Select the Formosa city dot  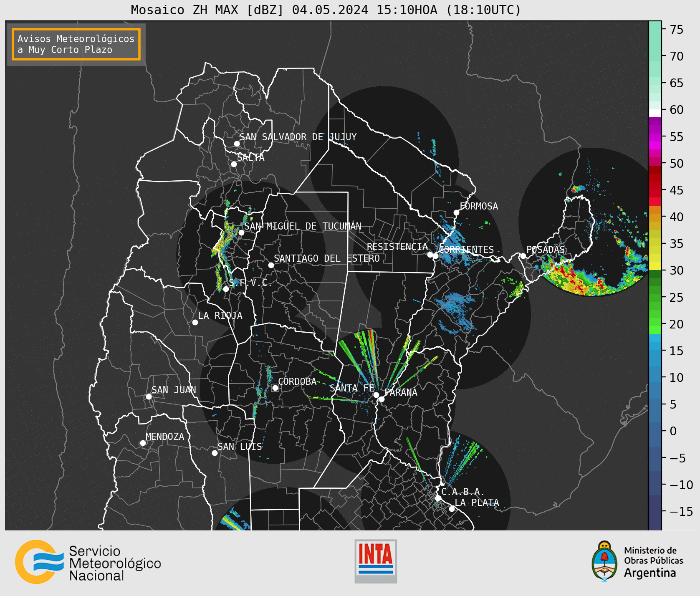[456, 212]
